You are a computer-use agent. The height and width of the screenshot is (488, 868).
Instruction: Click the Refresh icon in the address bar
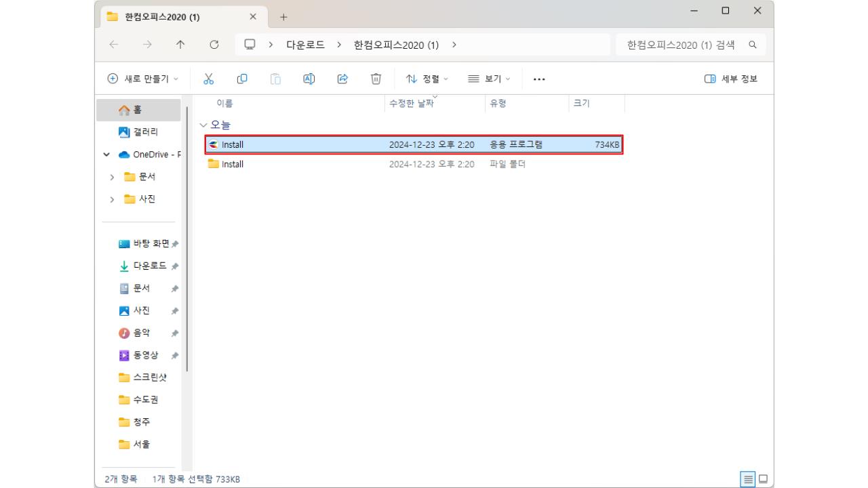click(214, 43)
